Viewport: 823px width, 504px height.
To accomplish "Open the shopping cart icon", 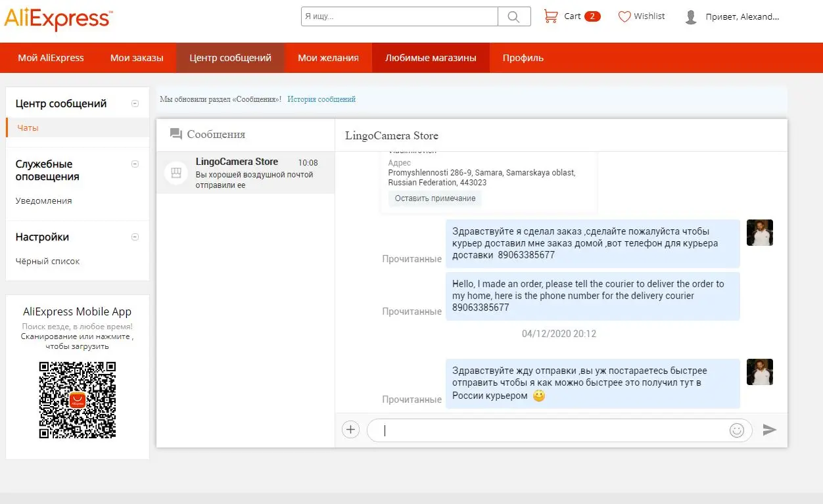I will coord(550,16).
